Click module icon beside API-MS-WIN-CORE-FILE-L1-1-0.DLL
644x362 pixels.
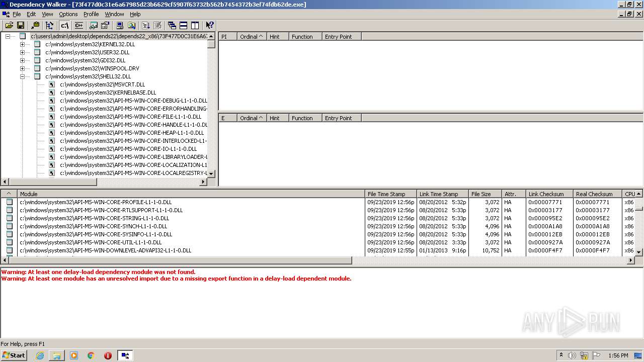tap(51, 117)
